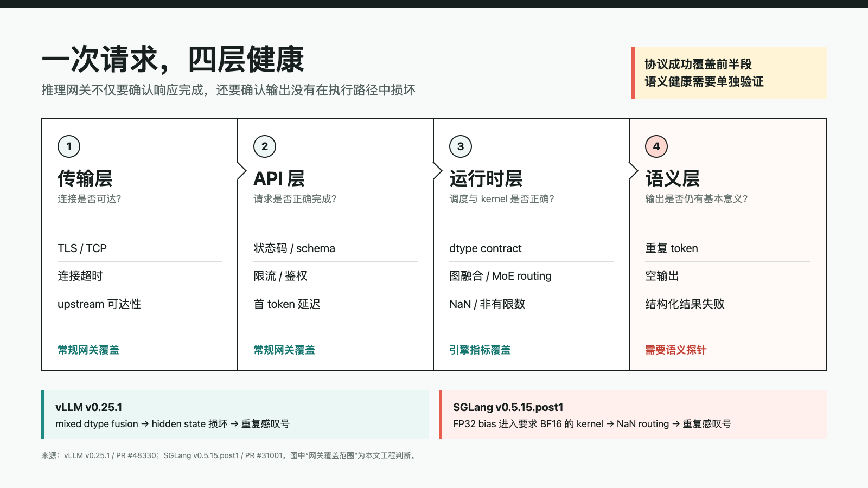The height and width of the screenshot is (488, 868).
Task: Click chevron arrow between 传输层 and API 层
Action: [242, 171]
